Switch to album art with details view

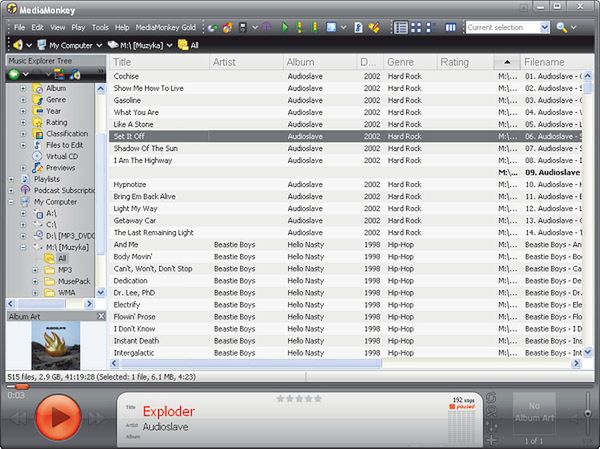pos(431,27)
